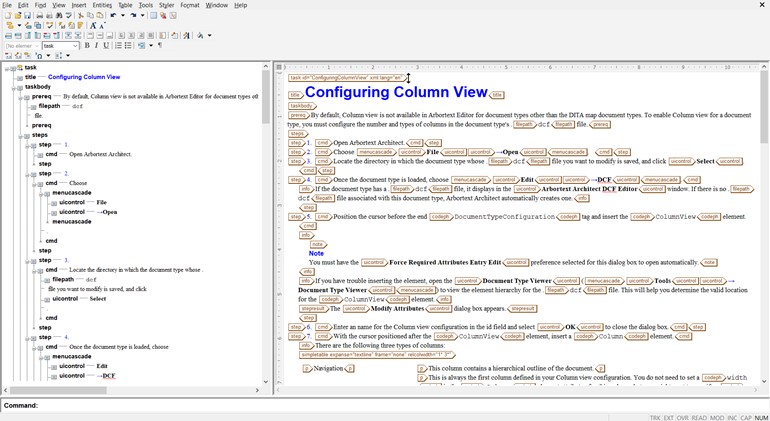The height and width of the screenshot is (421, 770).
Task: Undo the last action
Action: coord(113,16)
